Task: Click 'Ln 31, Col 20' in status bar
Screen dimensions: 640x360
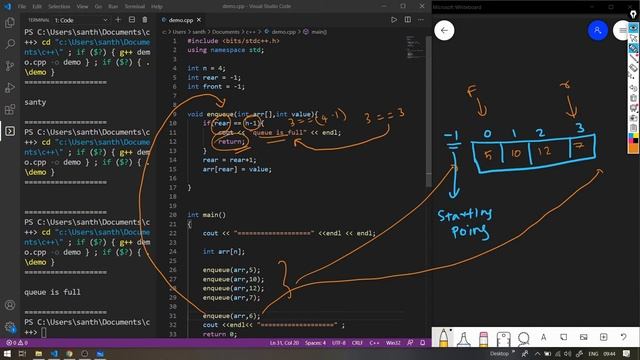Action: point(284,342)
